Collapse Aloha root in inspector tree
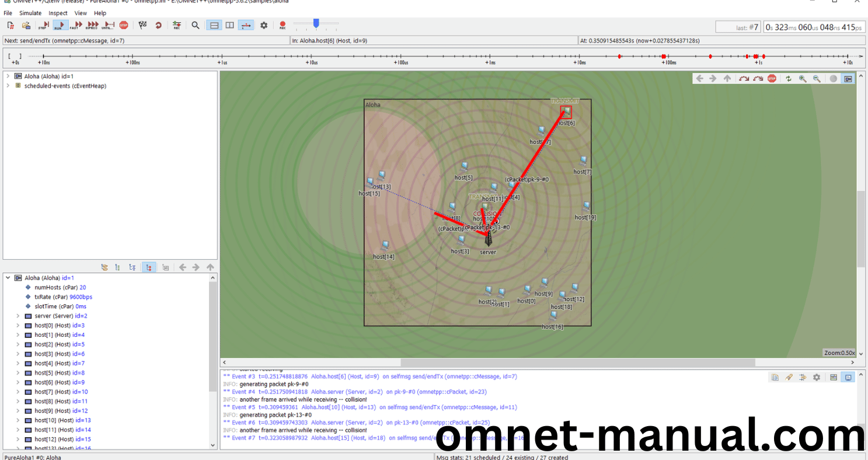Screen dimensions: 868x460 pos(8,278)
